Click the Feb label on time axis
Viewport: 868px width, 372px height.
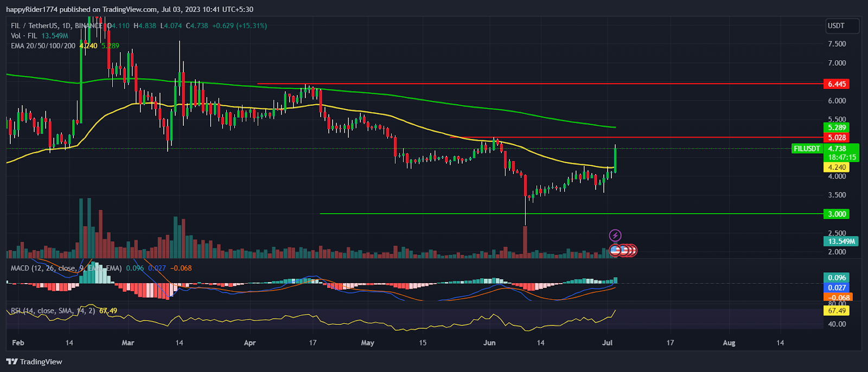(18, 343)
